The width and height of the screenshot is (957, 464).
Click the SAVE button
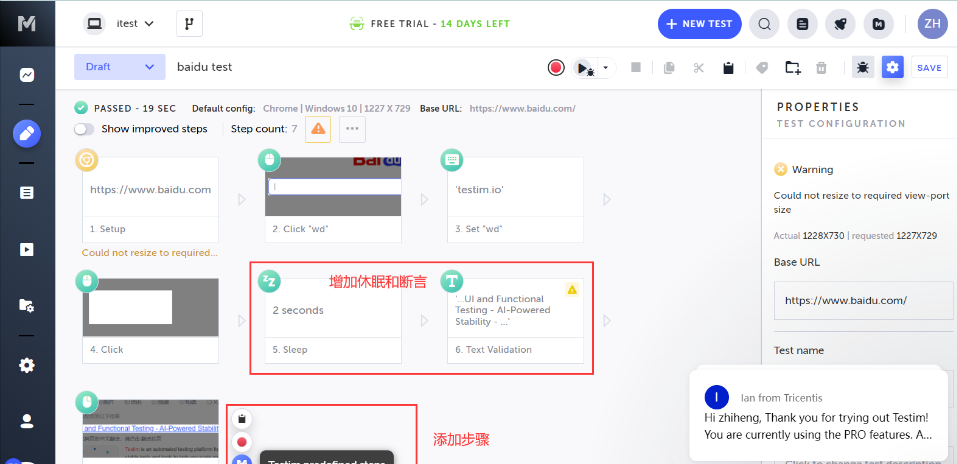pos(929,67)
